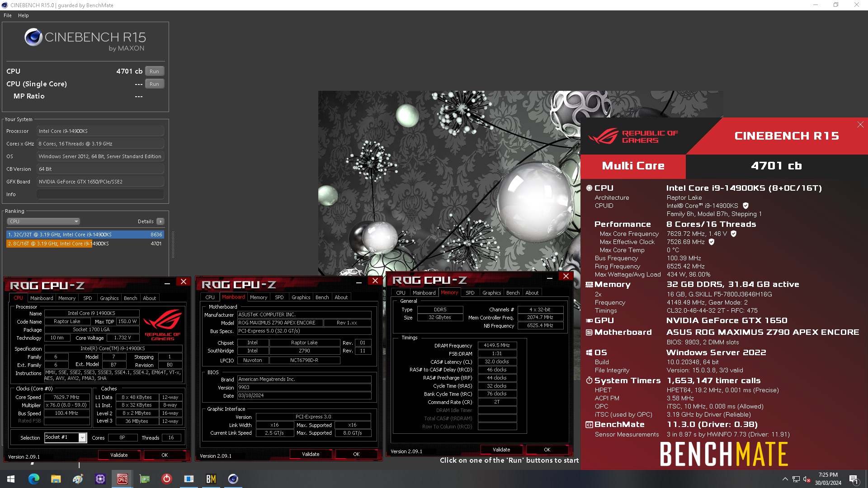Click the DRAM Frequency value 4149.5 MHz
The image size is (868, 488).
coord(497,345)
